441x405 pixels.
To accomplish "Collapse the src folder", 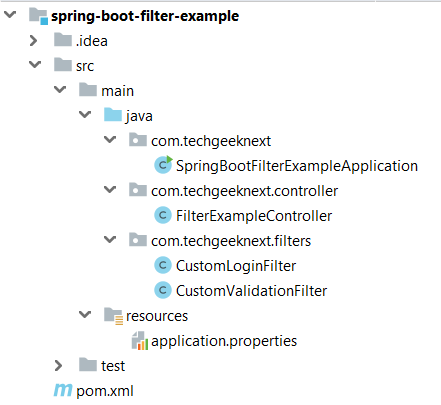I will [35, 64].
